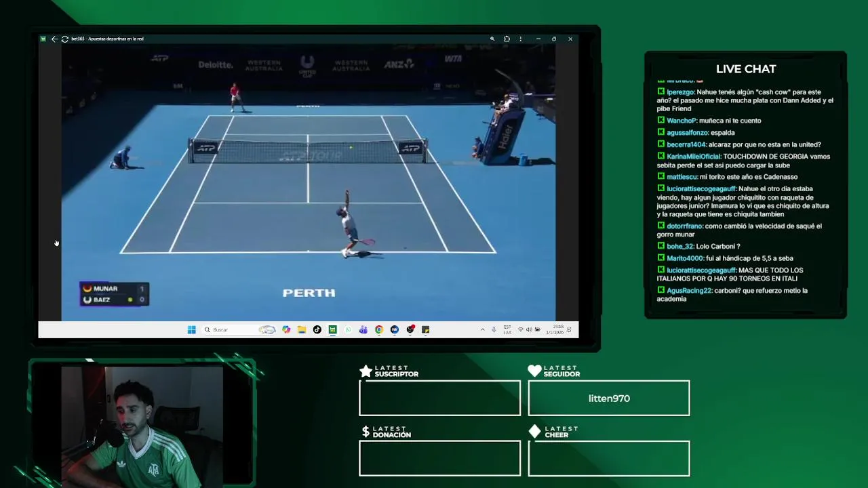Open the volume speaker tray icon
Image resolution: width=868 pixels, height=488 pixels.
click(528, 329)
